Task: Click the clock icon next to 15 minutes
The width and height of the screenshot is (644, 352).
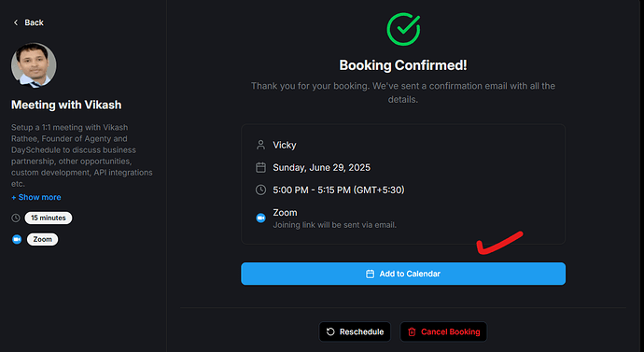Action: pyautogui.click(x=16, y=218)
